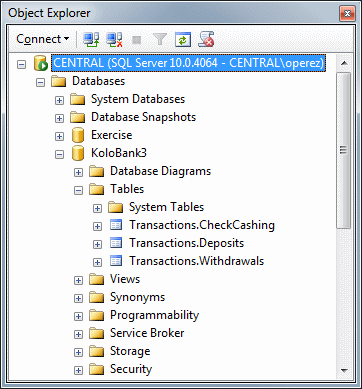The height and width of the screenshot is (389, 362).
Task: Collapse the Databases folder
Action: click(x=40, y=83)
